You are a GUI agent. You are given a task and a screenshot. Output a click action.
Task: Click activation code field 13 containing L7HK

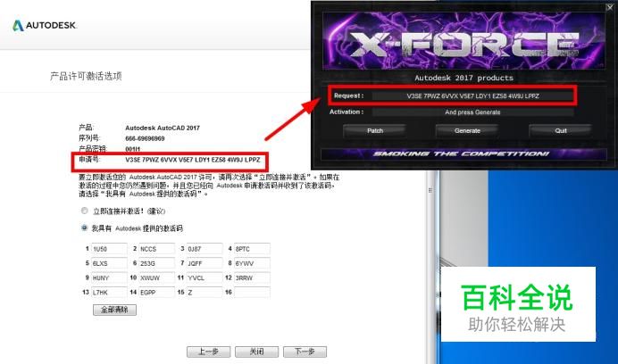pyautogui.click(x=109, y=293)
